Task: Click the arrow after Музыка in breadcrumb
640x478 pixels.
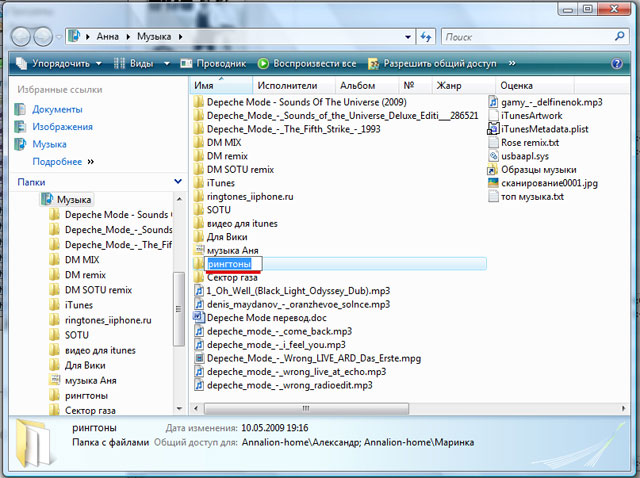Action: [180, 37]
